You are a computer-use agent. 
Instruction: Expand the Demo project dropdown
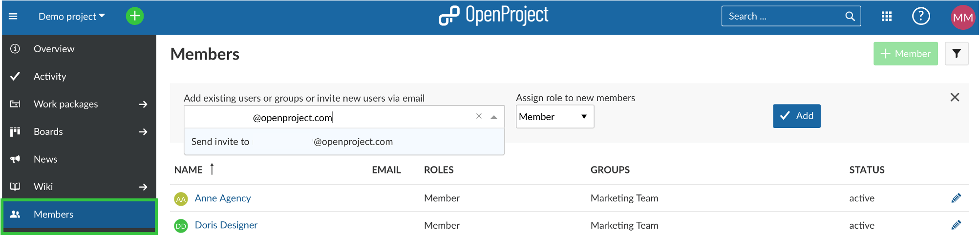click(72, 17)
